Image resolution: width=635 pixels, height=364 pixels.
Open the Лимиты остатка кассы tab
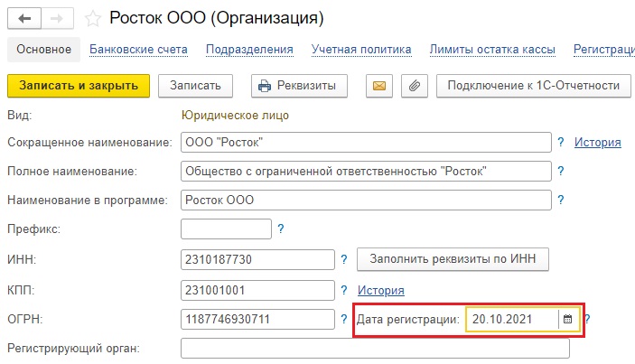click(x=492, y=50)
